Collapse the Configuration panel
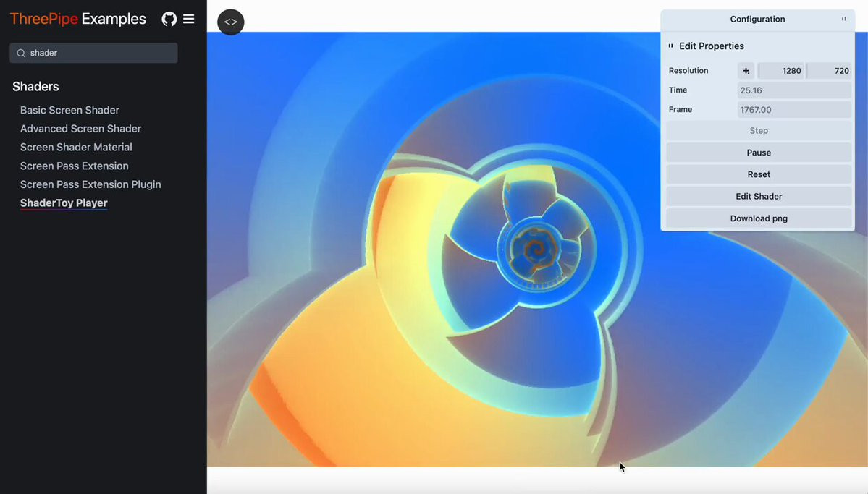This screenshot has width=868, height=494. (x=843, y=19)
